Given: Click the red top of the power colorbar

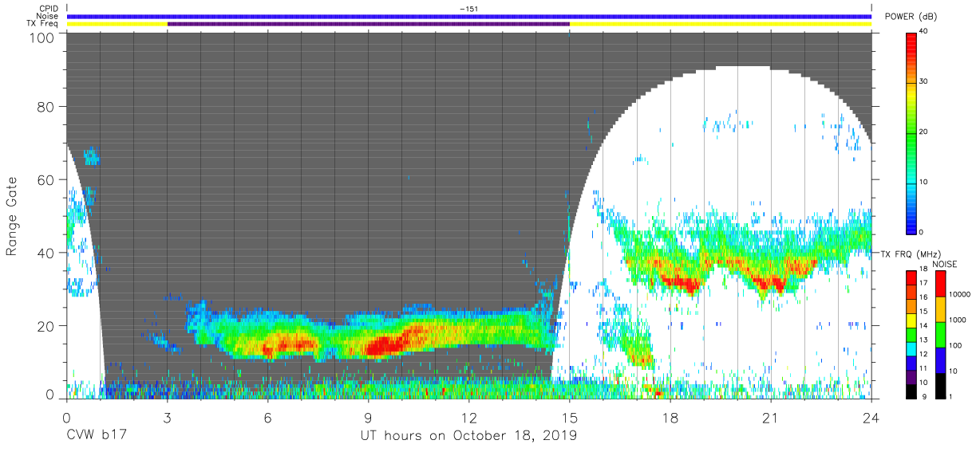Looking at the screenshot, I should [x=911, y=40].
